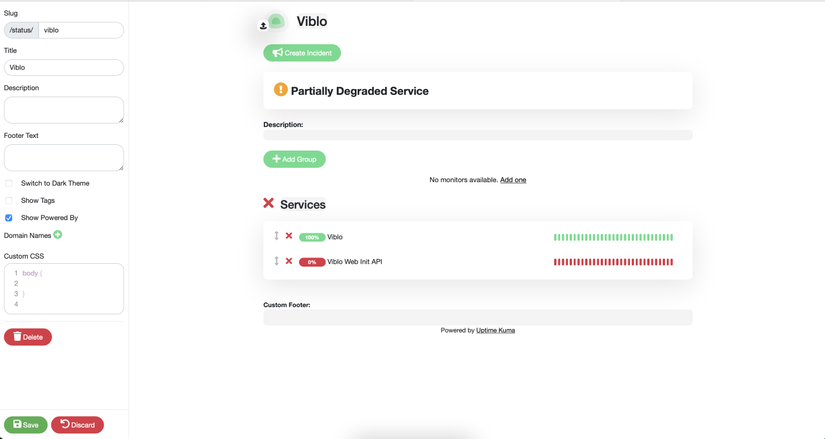Click drag handle for Viblo Web Init API
Screen dimensions: 825x439
pyautogui.click(x=276, y=261)
